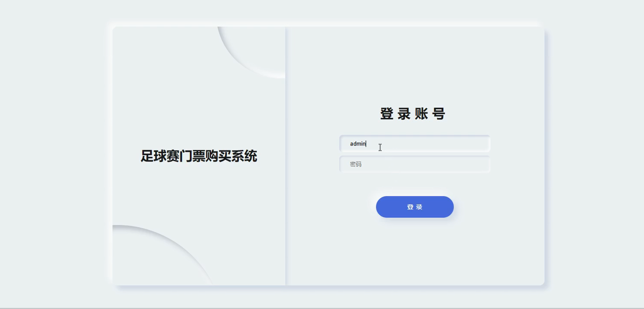This screenshot has height=309, width=644.
Task: Click the 系统 word in the system title
Action: click(x=244, y=156)
